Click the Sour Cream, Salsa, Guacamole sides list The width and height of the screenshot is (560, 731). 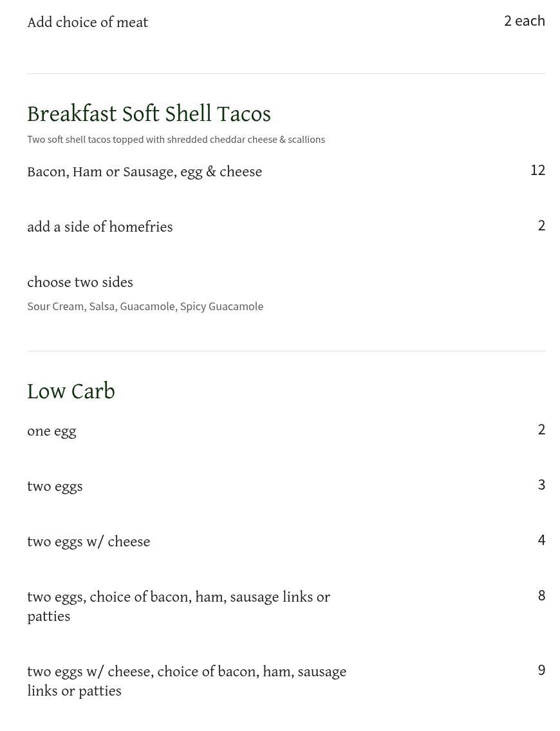145,306
